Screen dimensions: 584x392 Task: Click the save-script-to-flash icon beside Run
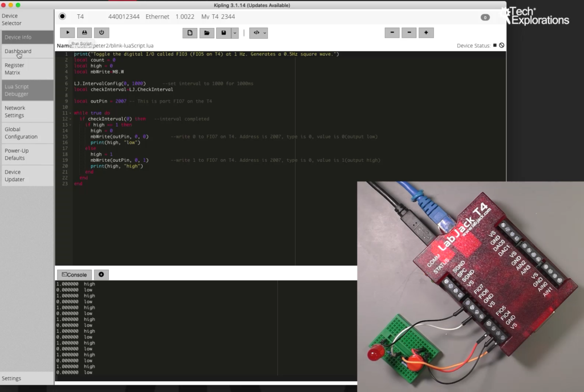(84, 32)
